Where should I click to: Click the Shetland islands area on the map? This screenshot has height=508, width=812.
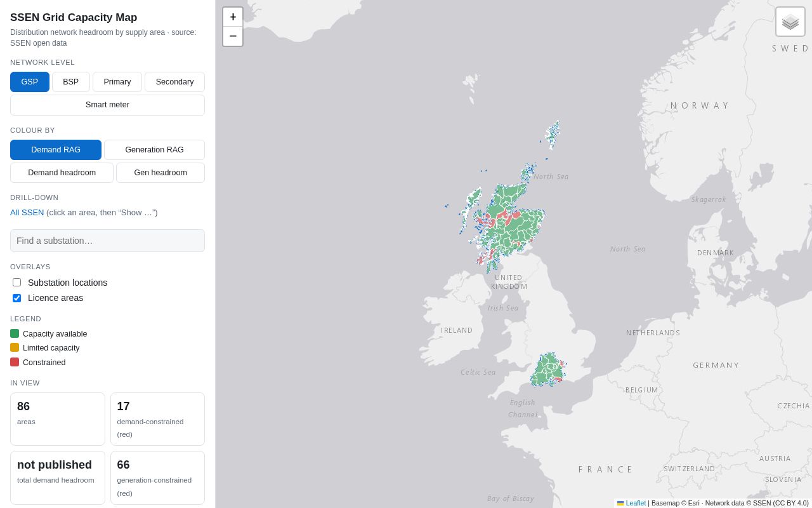click(552, 135)
